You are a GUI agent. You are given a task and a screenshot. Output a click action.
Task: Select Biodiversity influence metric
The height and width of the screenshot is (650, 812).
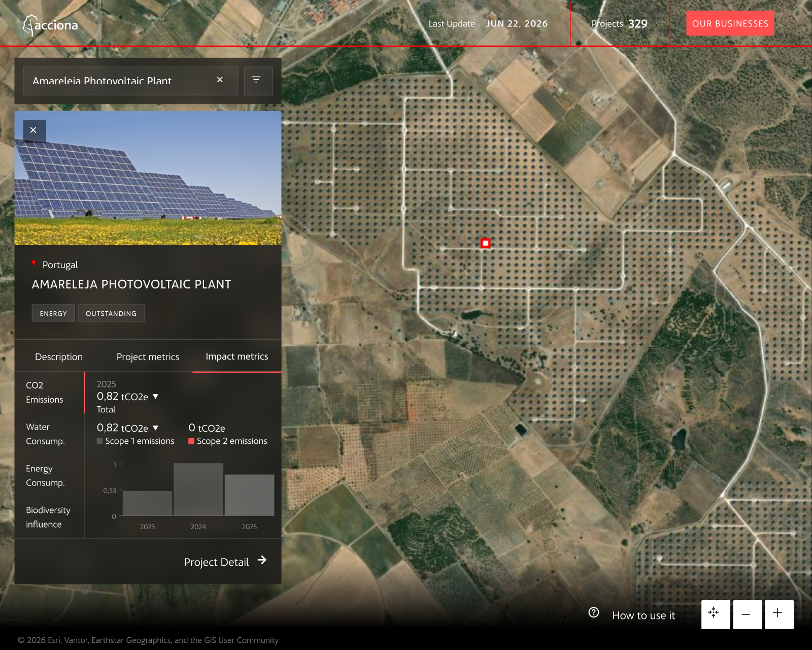(49, 517)
